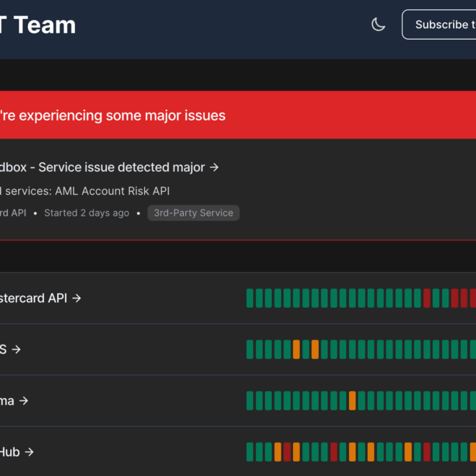Click the arrow icon beside the Hub service
The image size is (476, 476).
(x=29, y=452)
